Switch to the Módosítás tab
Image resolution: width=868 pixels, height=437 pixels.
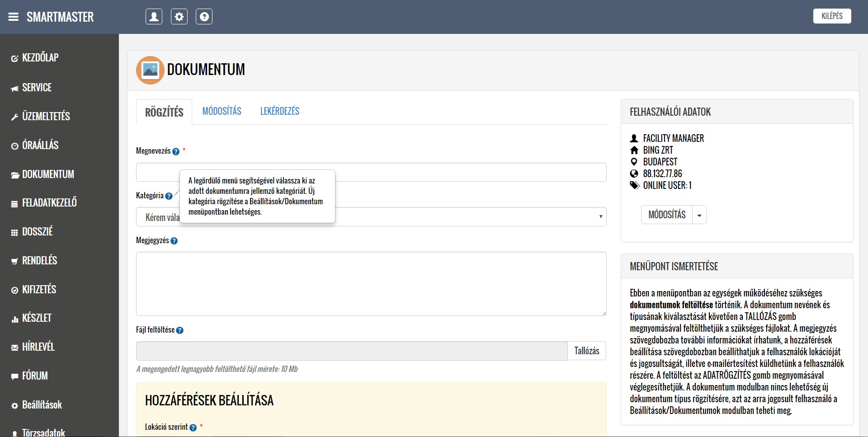222,111
